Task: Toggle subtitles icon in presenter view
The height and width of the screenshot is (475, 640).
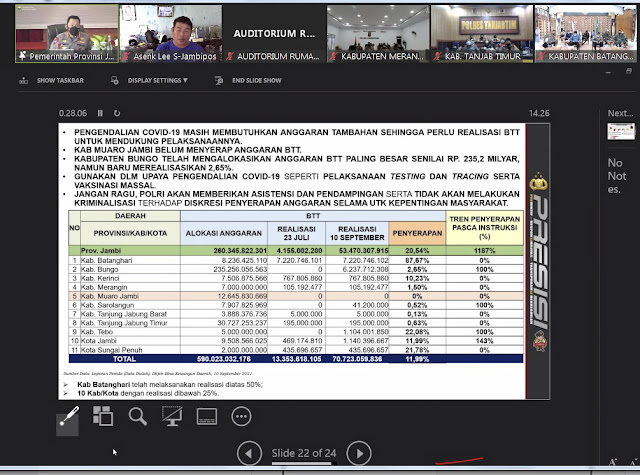Action: coord(207,417)
